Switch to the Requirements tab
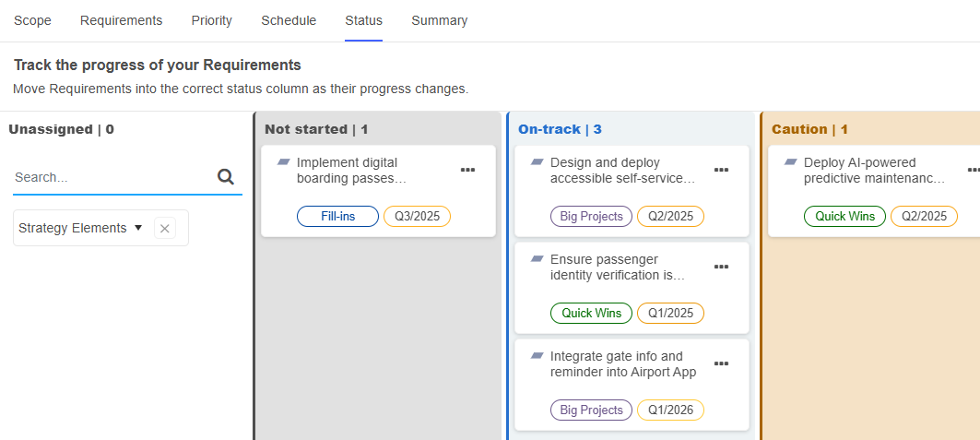This screenshot has width=980, height=440. (121, 20)
